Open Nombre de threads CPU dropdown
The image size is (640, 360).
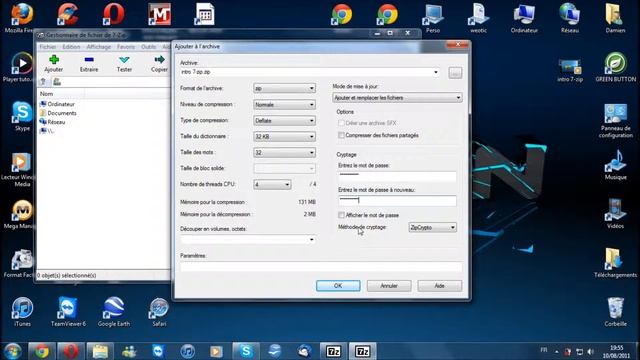[272, 185]
